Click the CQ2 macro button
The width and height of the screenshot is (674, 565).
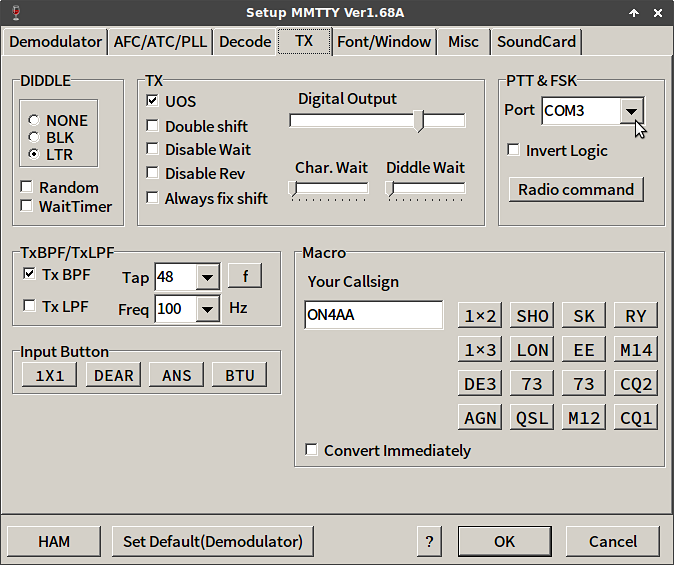pos(636,384)
